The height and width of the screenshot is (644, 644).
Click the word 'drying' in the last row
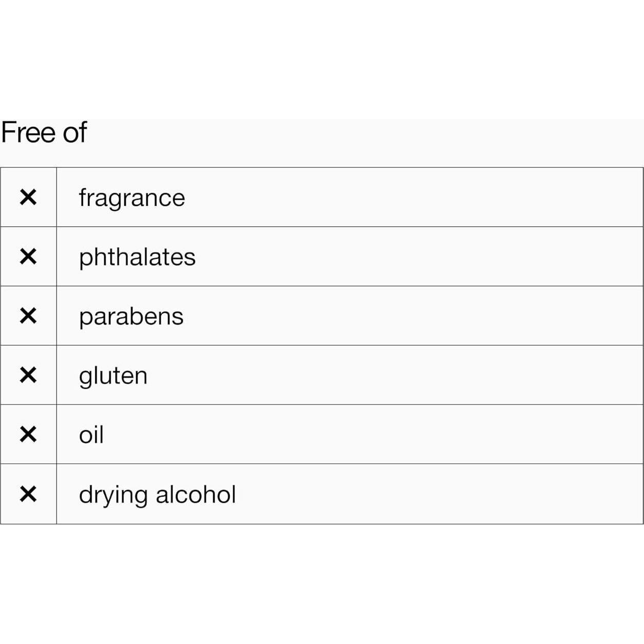[x=113, y=496]
